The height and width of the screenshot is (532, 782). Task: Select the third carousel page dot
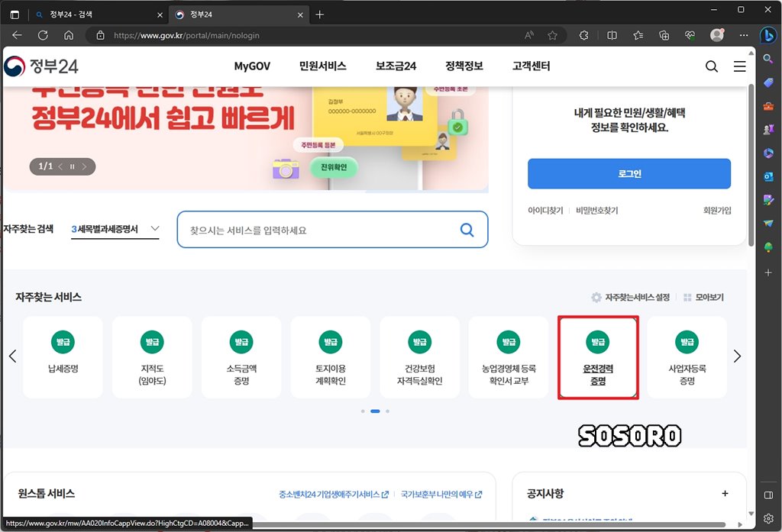[x=387, y=411]
